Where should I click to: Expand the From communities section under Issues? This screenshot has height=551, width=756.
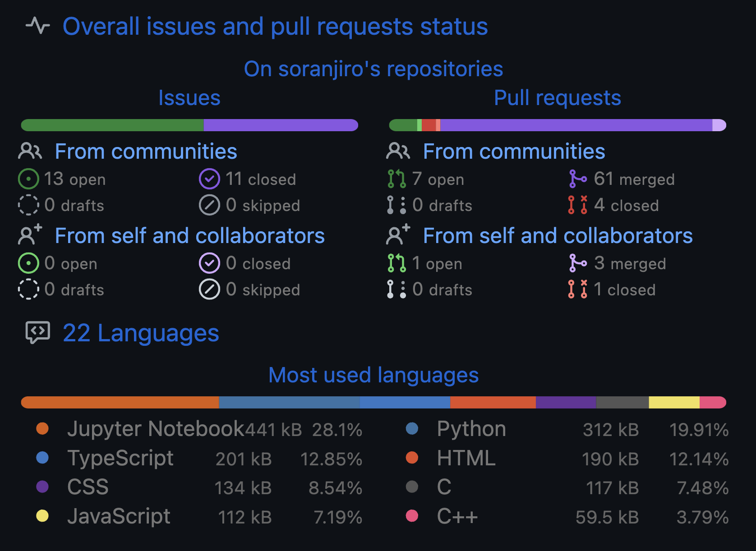tap(146, 151)
